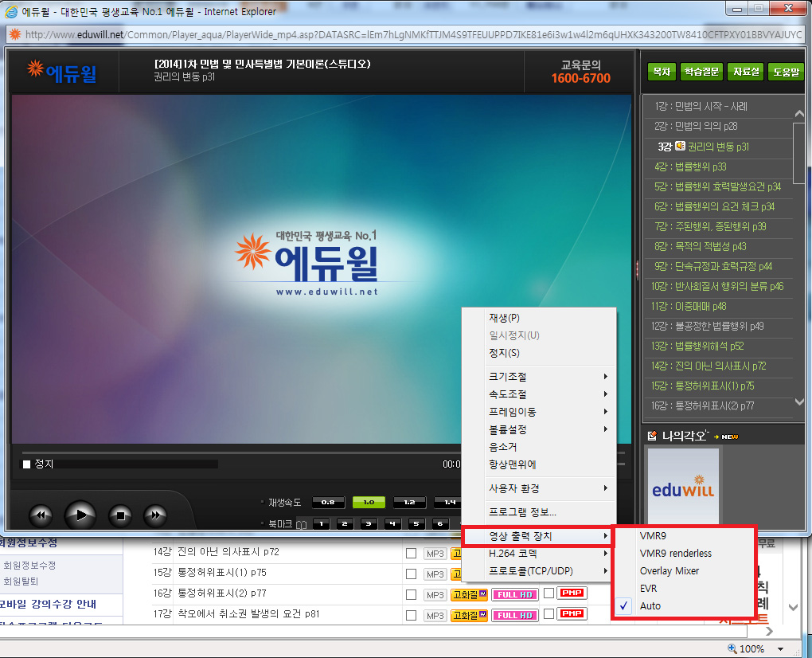Open lecture 5강 법률행위 효력발생요건
Image resolution: width=812 pixels, height=658 pixels.
point(716,186)
